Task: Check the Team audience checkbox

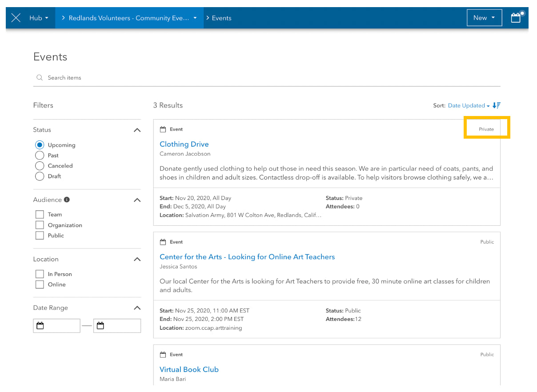Action: click(x=40, y=215)
